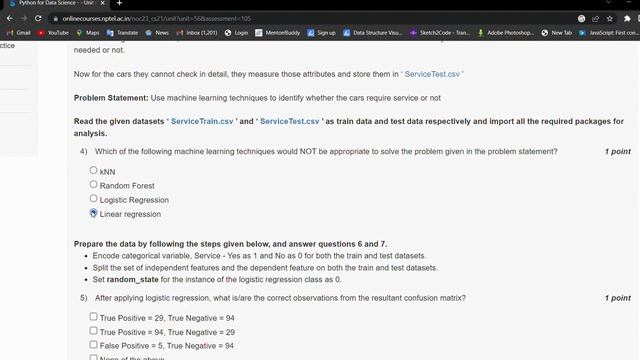
Task: Click 'Prepare the data by following the steps' heading
Action: tap(230, 244)
